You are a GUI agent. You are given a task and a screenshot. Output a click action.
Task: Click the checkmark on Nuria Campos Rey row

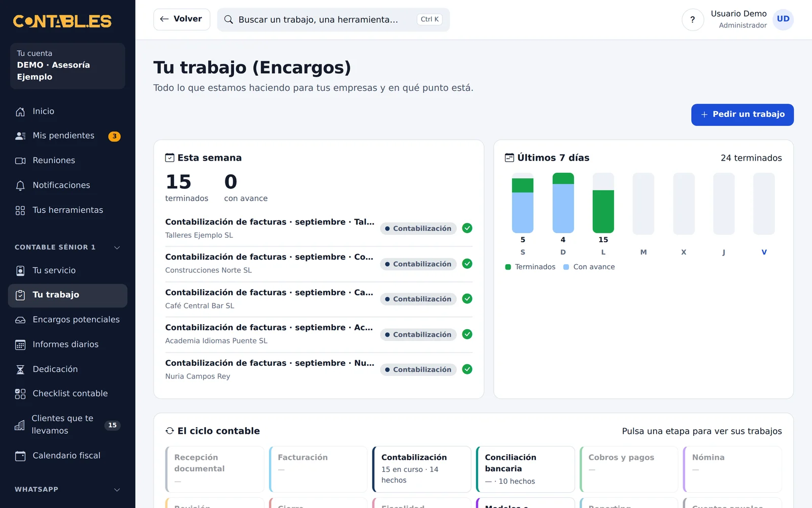pos(467,369)
